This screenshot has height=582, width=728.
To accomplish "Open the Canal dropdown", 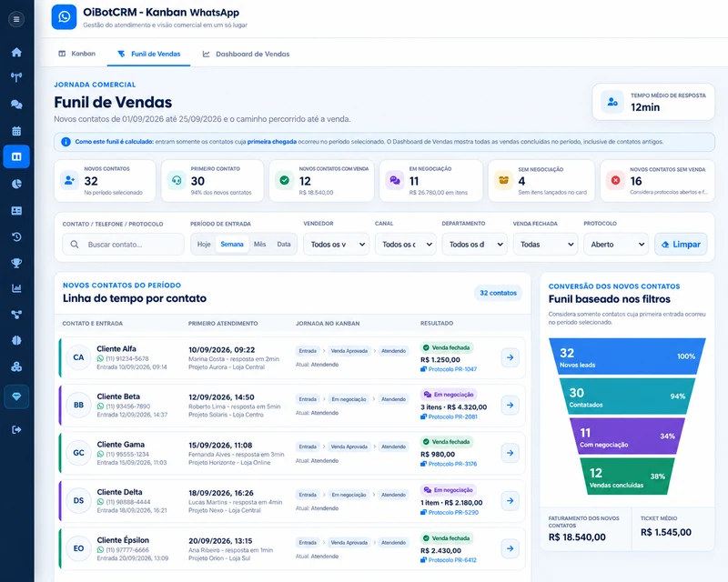I will point(405,244).
